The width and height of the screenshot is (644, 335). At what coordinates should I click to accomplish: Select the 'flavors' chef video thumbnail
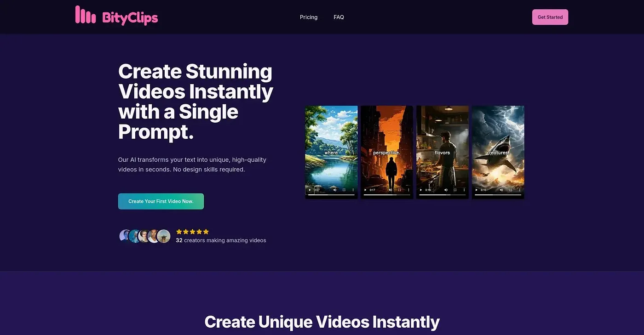click(x=443, y=152)
